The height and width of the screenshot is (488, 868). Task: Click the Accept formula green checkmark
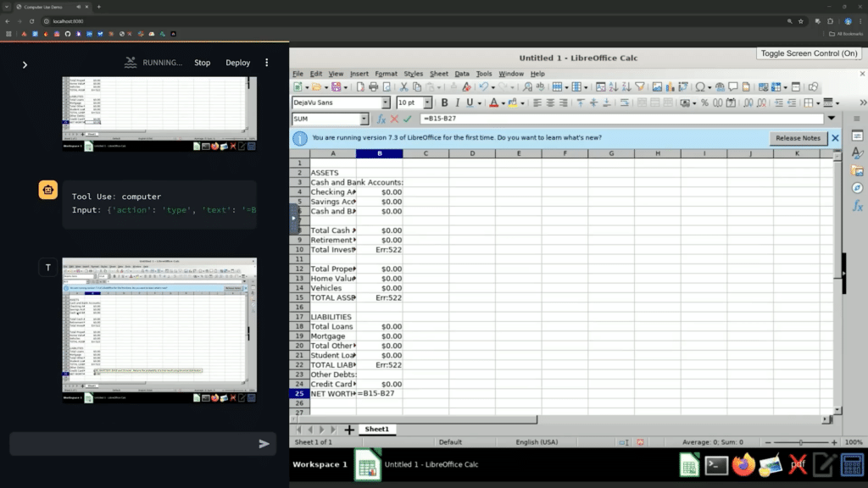point(407,119)
